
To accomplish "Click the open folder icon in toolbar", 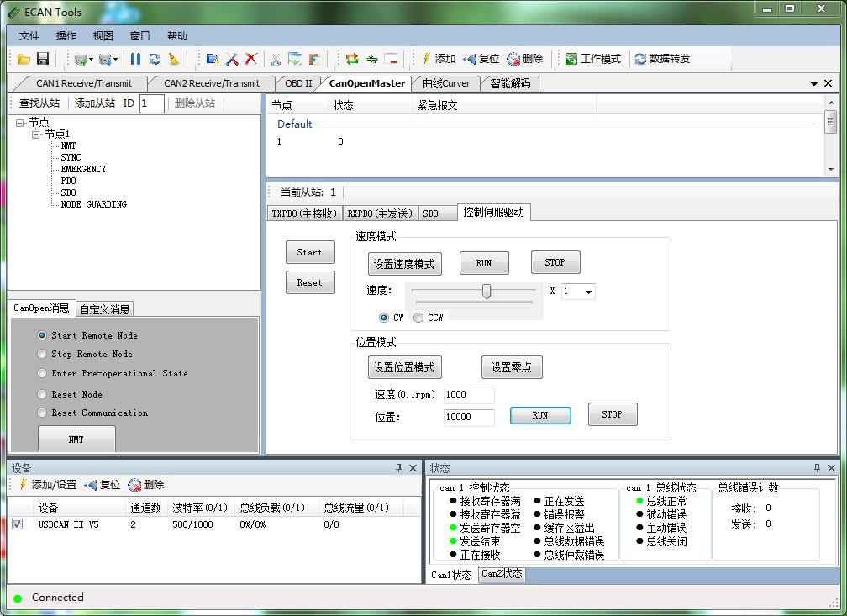I will pyautogui.click(x=24, y=59).
